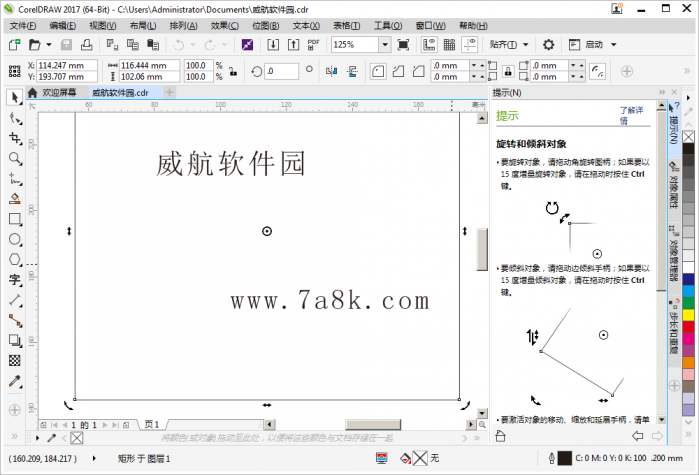Open the Page 1 tab

(152, 425)
